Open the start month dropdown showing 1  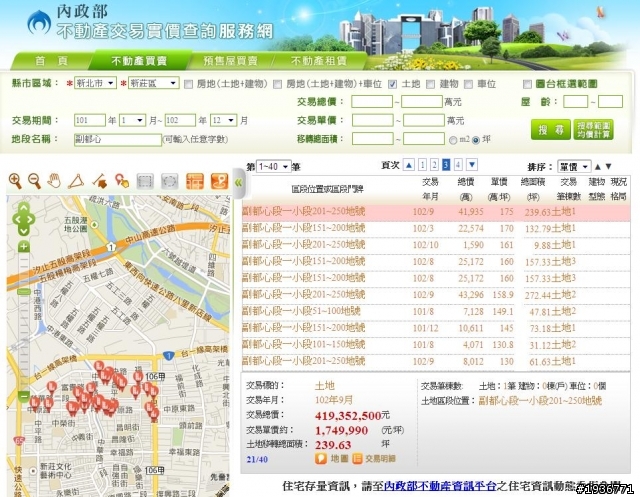132,120
